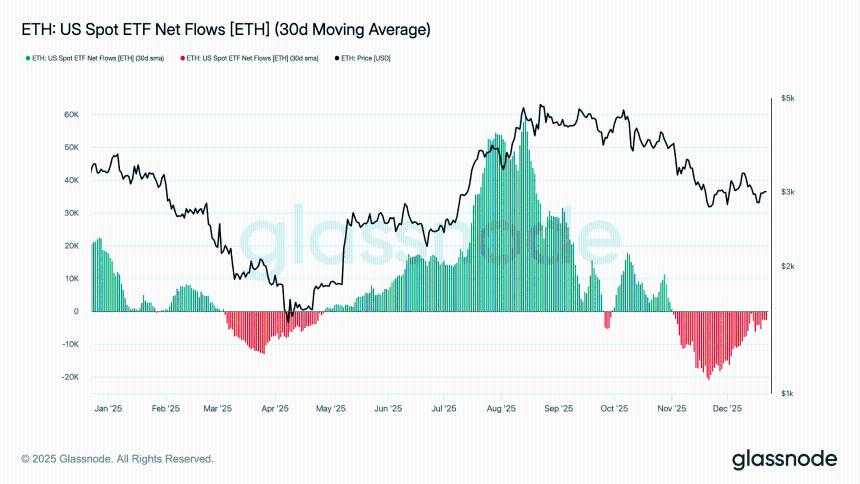
Task: Select the Jan '25 x-axis label
Action: click(x=108, y=408)
